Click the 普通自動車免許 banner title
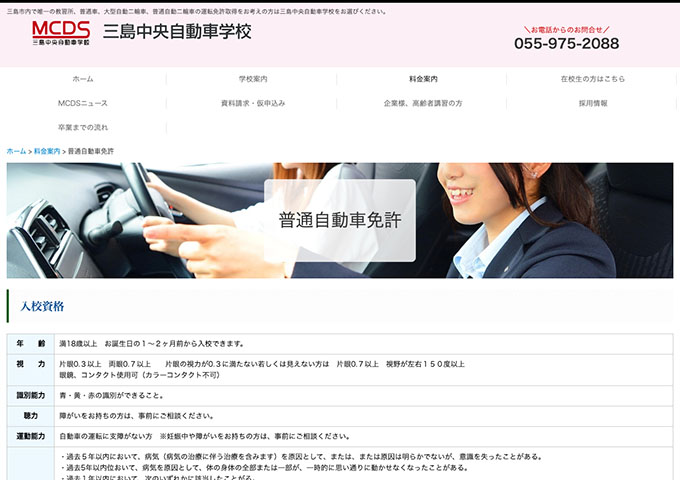The width and height of the screenshot is (680, 480). click(x=340, y=220)
